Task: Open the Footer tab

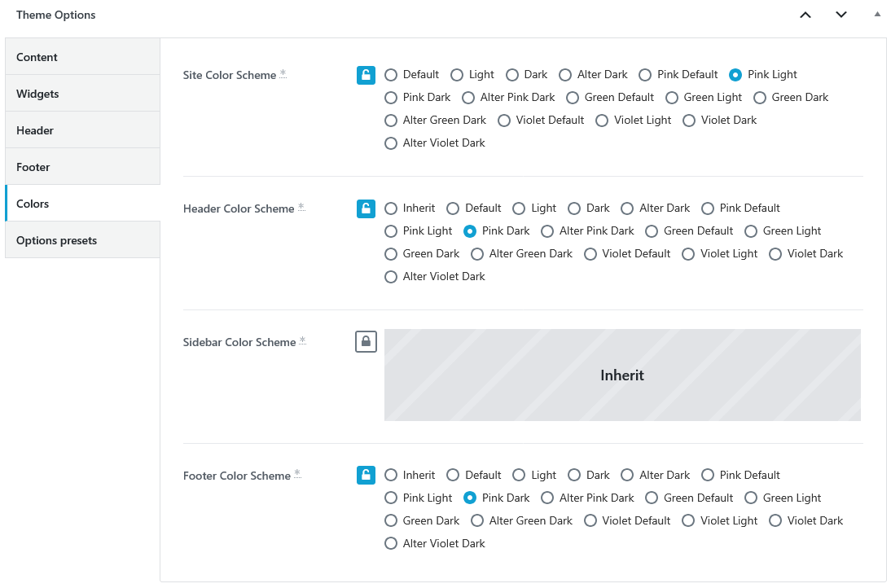Action: tap(83, 167)
